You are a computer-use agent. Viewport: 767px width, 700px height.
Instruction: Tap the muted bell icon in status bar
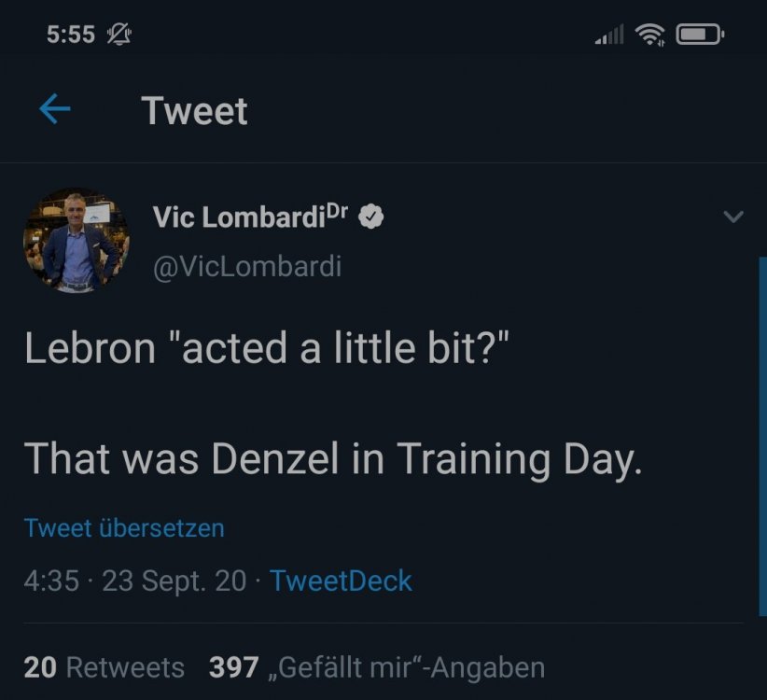[119, 35]
